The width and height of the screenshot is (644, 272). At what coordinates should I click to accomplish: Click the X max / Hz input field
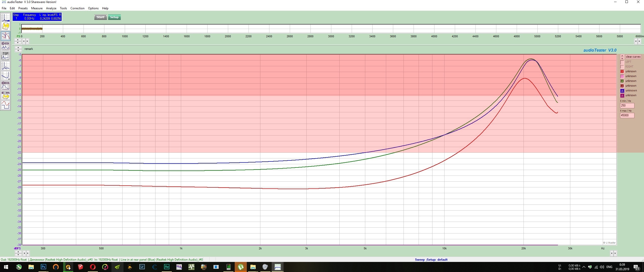[x=627, y=115]
